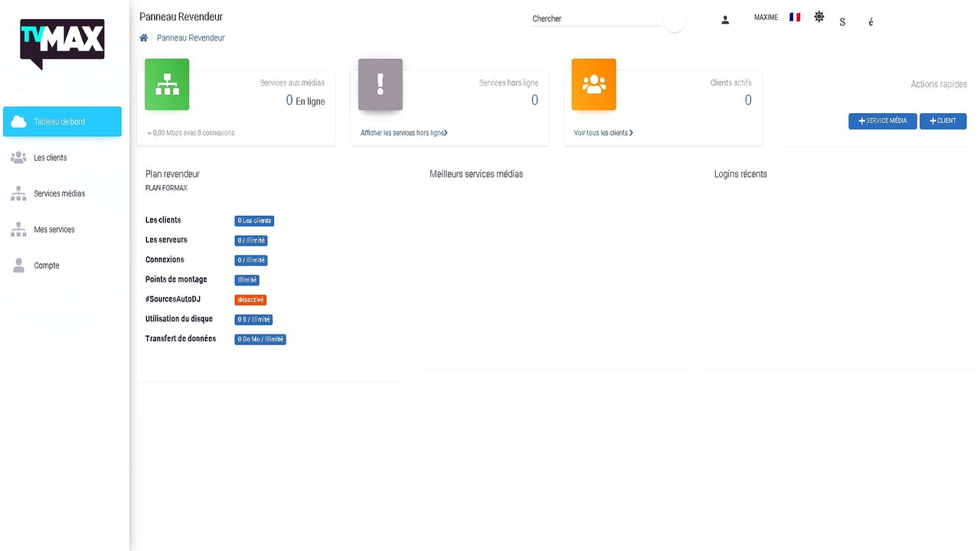Viewport: 980px width, 551px height.
Task: Click the S icon in header
Action: pyautogui.click(x=842, y=22)
